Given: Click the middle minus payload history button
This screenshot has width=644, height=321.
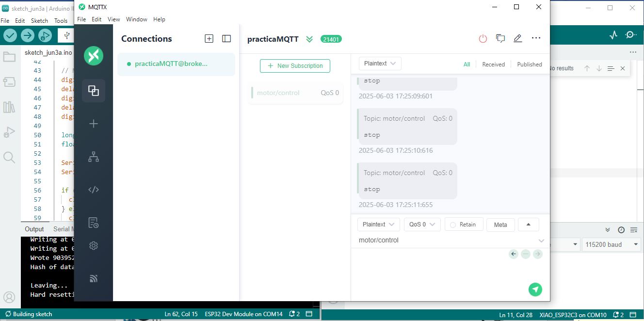Looking at the screenshot, I should point(526,254).
